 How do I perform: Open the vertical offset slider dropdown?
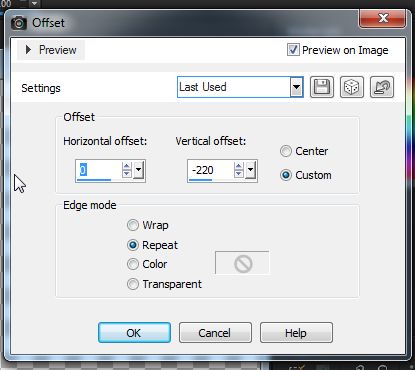(250, 170)
